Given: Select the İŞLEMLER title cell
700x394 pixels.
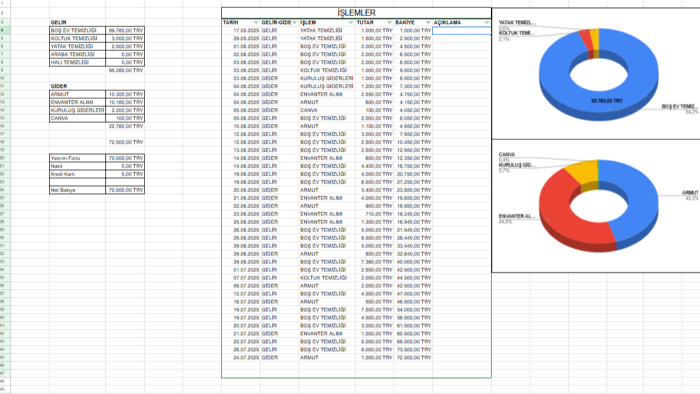Looking at the screenshot, I should 356,12.
